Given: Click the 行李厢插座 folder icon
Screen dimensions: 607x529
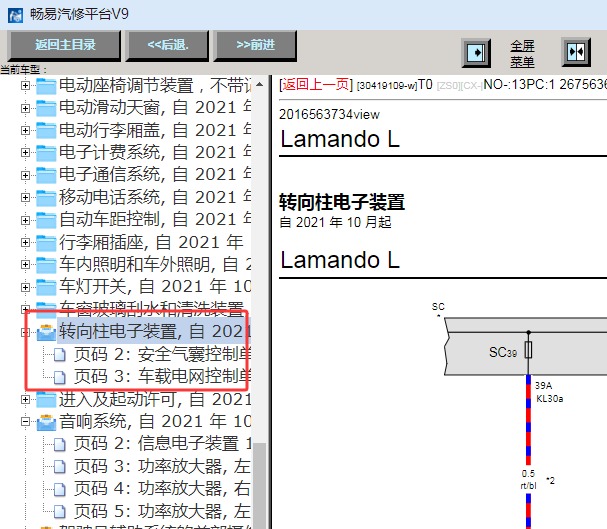Looking at the screenshot, I should 46,243.
